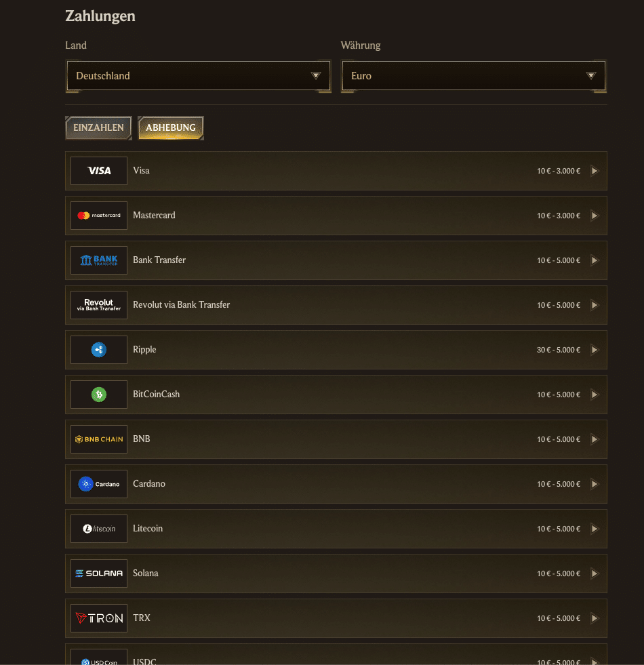The image size is (644, 665).
Task: Switch to the EINZAHLEN tab
Action: coord(98,127)
